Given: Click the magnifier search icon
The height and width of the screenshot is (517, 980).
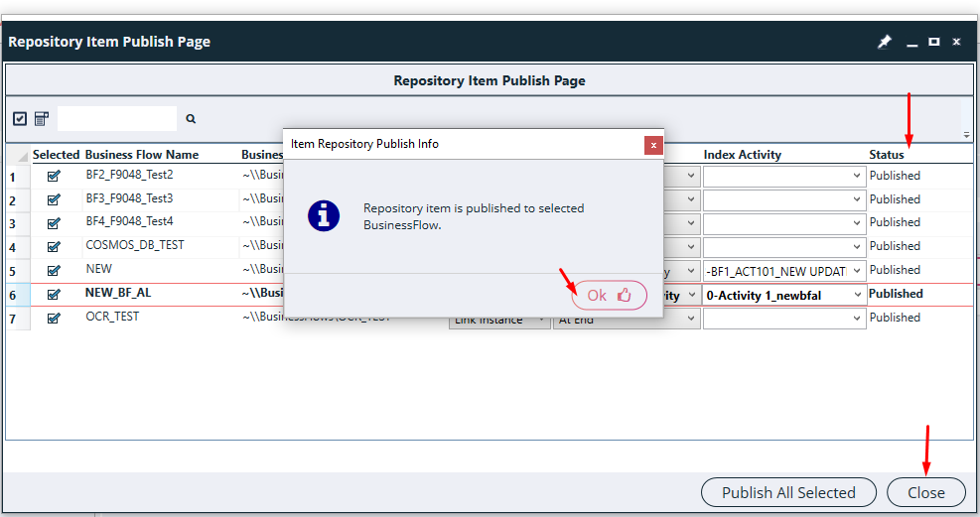Looking at the screenshot, I should click(191, 119).
